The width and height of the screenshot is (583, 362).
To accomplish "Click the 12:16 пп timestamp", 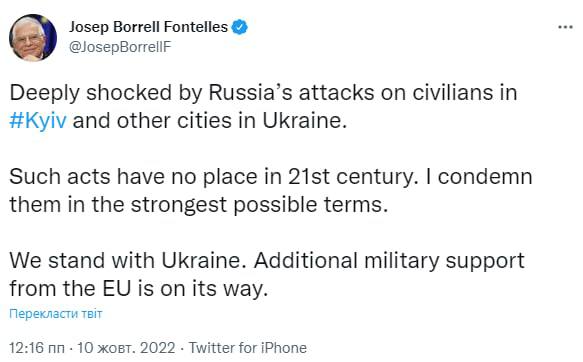I will point(37,348).
